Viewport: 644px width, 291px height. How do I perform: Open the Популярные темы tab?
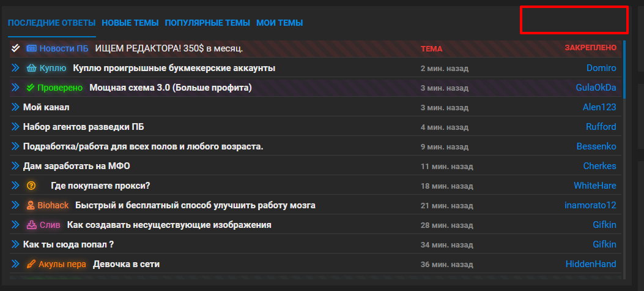(207, 23)
